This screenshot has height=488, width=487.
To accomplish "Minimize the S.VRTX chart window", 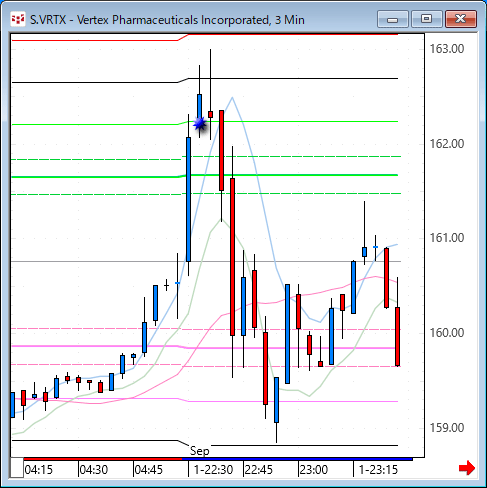I will click(393, 19).
